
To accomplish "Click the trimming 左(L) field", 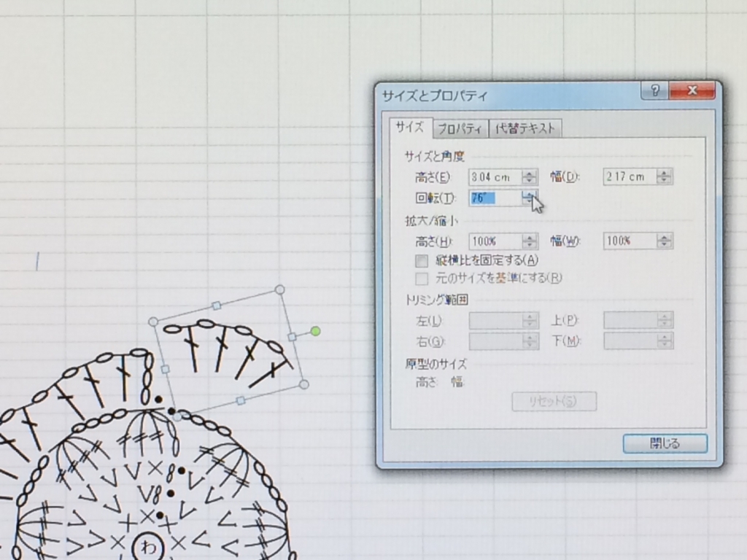I will tap(495, 321).
